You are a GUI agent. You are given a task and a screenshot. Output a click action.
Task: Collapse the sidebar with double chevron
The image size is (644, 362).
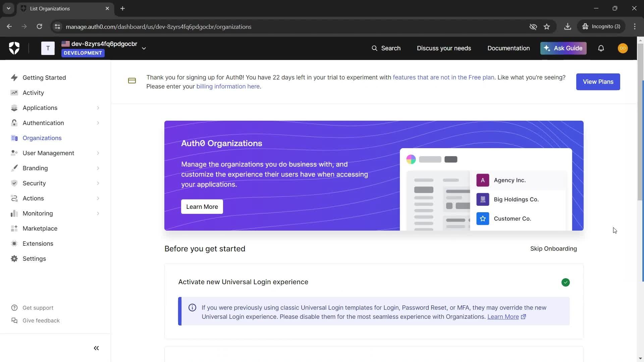[x=96, y=348]
